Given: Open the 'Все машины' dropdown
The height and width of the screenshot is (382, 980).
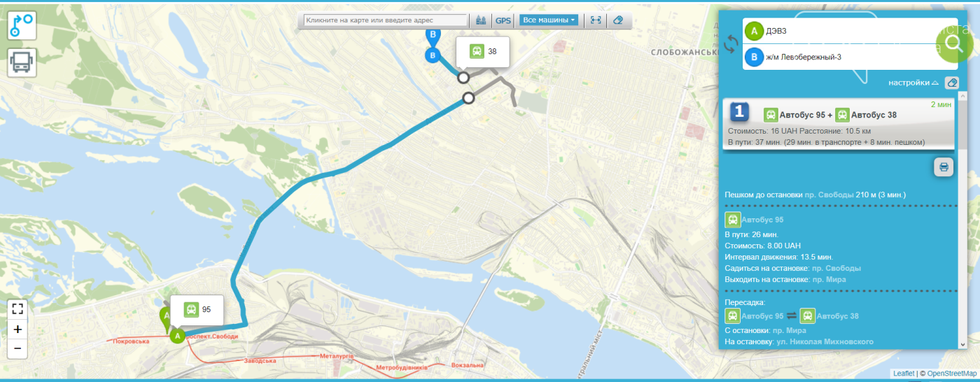Looking at the screenshot, I should [549, 20].
